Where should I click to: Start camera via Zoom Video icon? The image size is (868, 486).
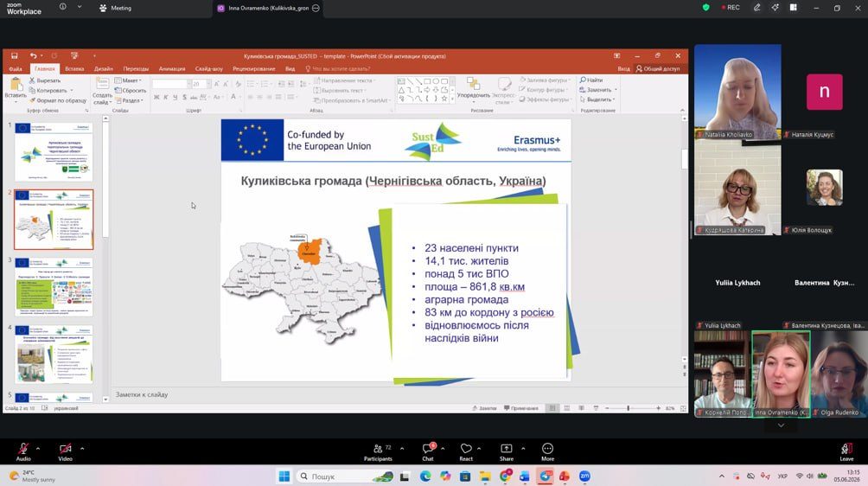(x=66, y=449)
